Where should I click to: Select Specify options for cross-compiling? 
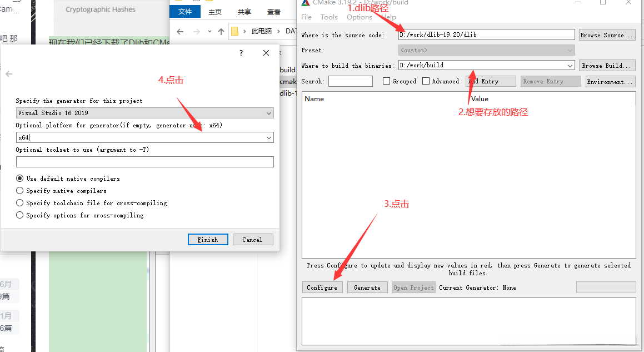(19, 215)
